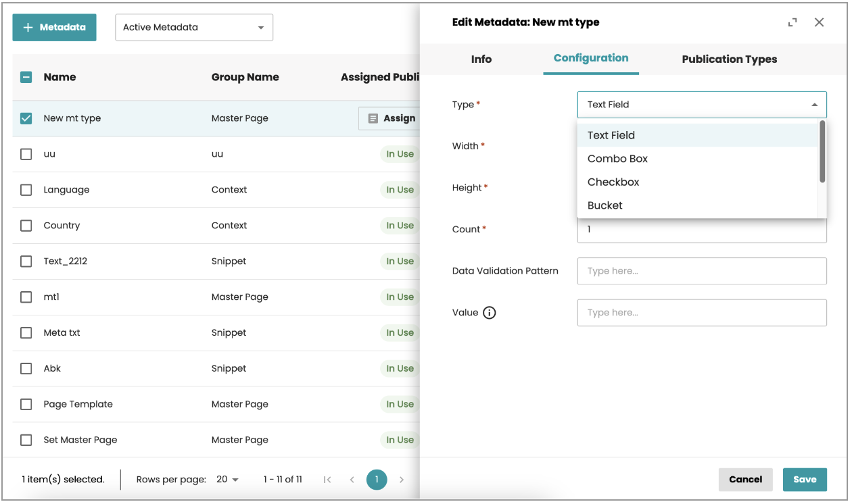
Task: Click the Save button
Action: tap(805, 480)
